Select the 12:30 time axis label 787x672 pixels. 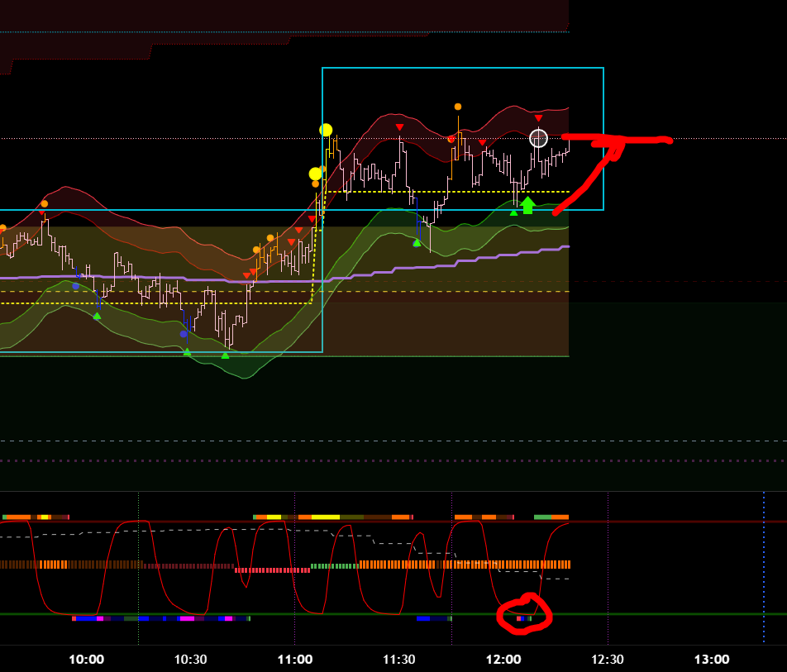(x=608, y=659)
